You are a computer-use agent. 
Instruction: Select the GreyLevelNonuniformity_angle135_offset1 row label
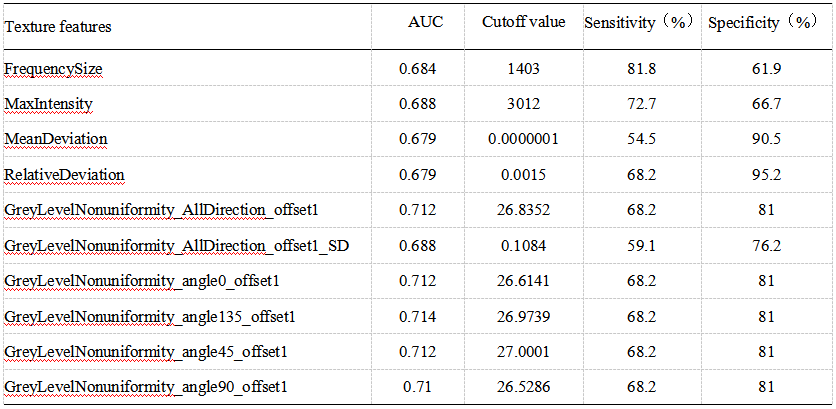click(150, 316)
